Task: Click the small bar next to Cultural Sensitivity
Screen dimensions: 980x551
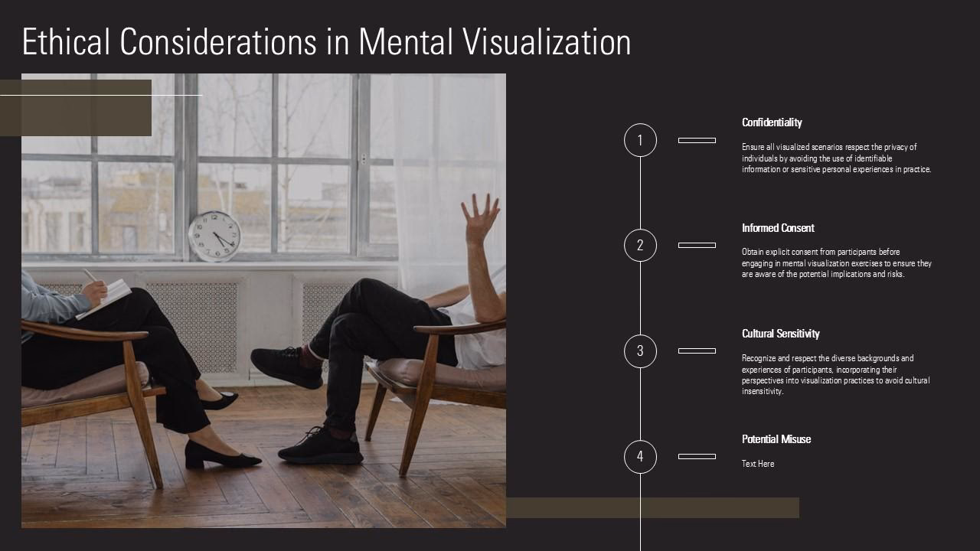Action: (697, 351)
